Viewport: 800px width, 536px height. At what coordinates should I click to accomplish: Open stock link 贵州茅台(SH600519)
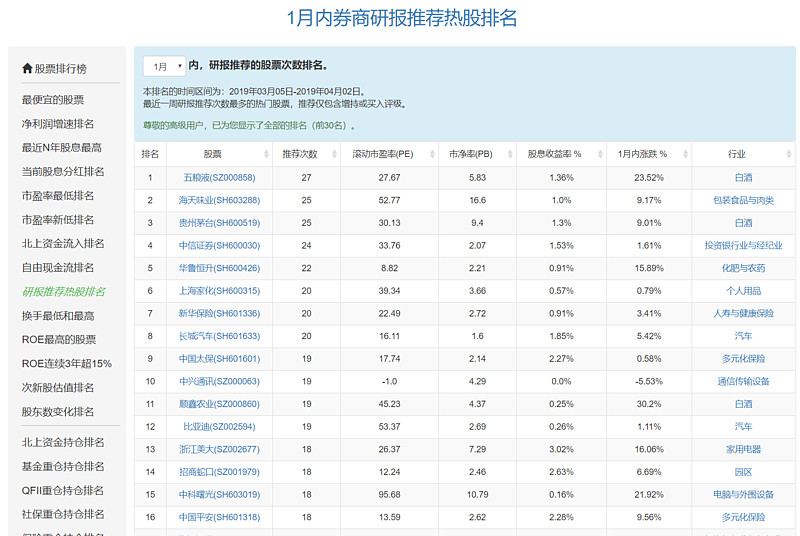(219, 223)
